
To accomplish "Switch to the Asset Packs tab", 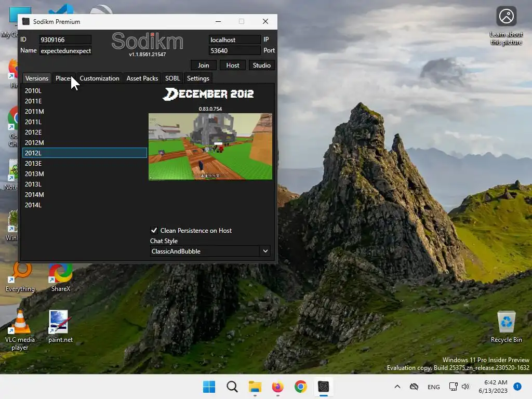I will 142,78.
